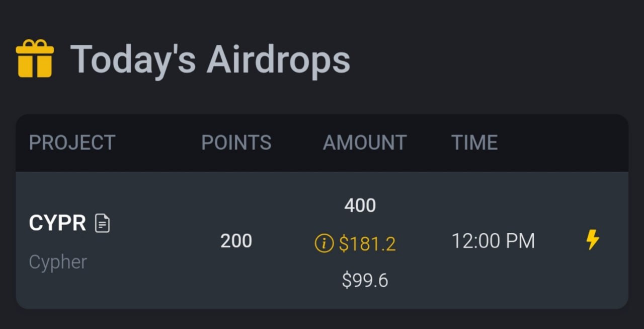The width and height of the screenshot is (644, 329).
Task: Click the yellow lightning bolt icon
Action: pos(593,240)
